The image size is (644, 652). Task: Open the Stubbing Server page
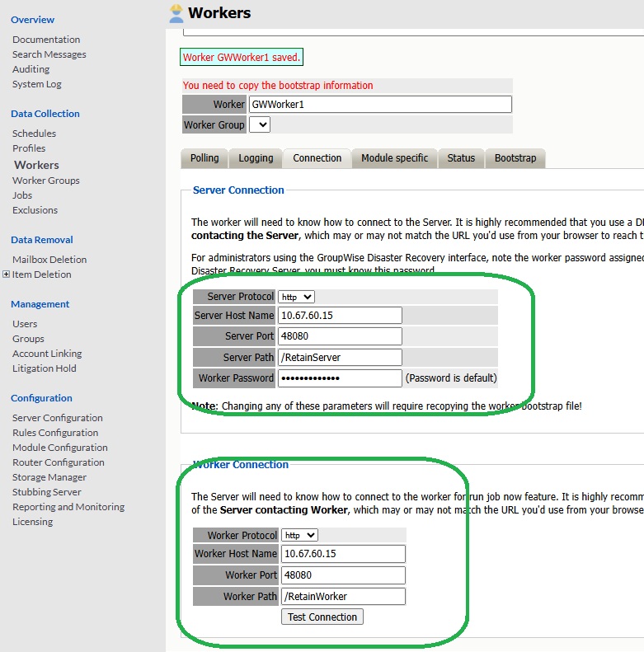(47, 492)
